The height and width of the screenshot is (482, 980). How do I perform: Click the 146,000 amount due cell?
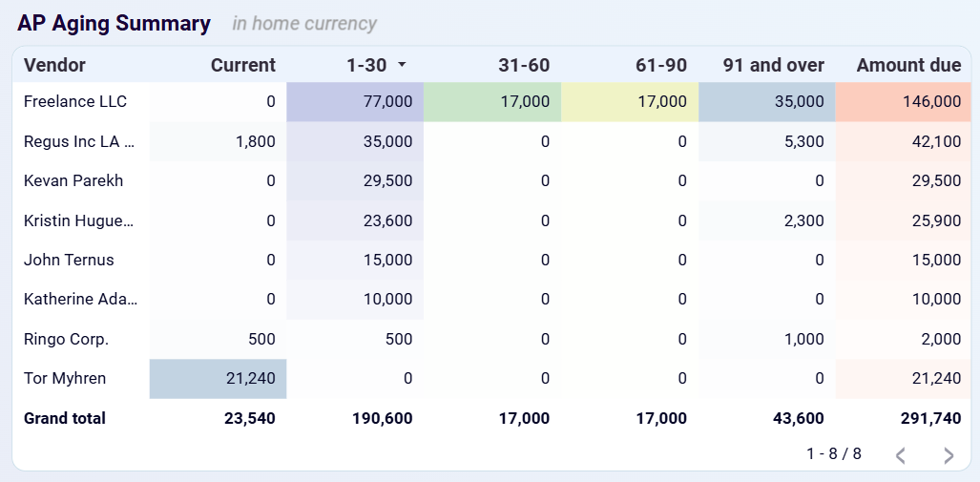tap(904, 102)
